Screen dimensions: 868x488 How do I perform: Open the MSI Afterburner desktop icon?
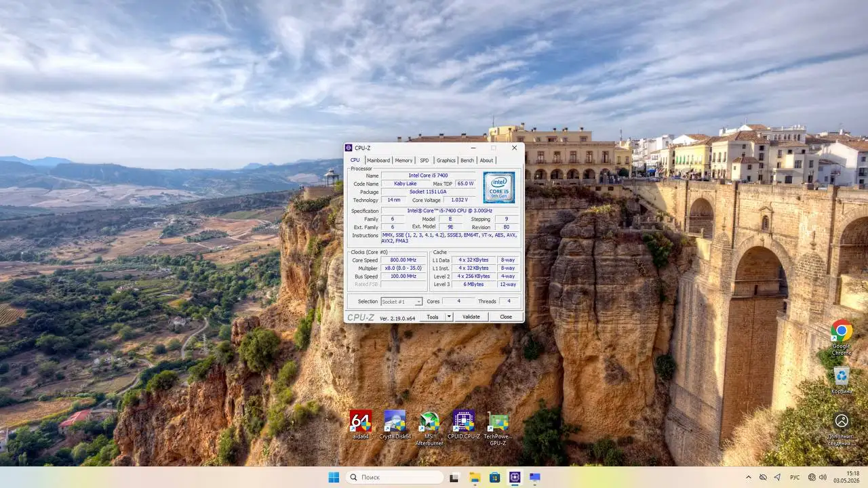[429, 428]
